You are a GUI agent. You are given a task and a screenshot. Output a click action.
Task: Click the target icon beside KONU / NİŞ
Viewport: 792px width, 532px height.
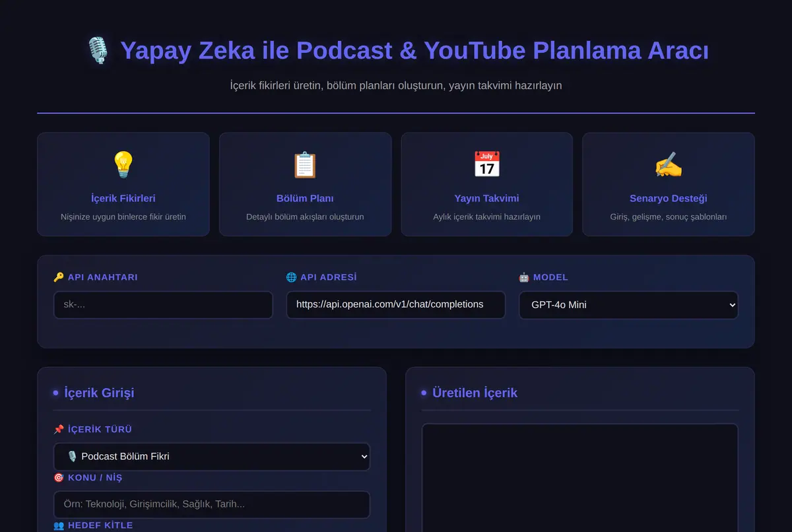[x=59, y=477]
